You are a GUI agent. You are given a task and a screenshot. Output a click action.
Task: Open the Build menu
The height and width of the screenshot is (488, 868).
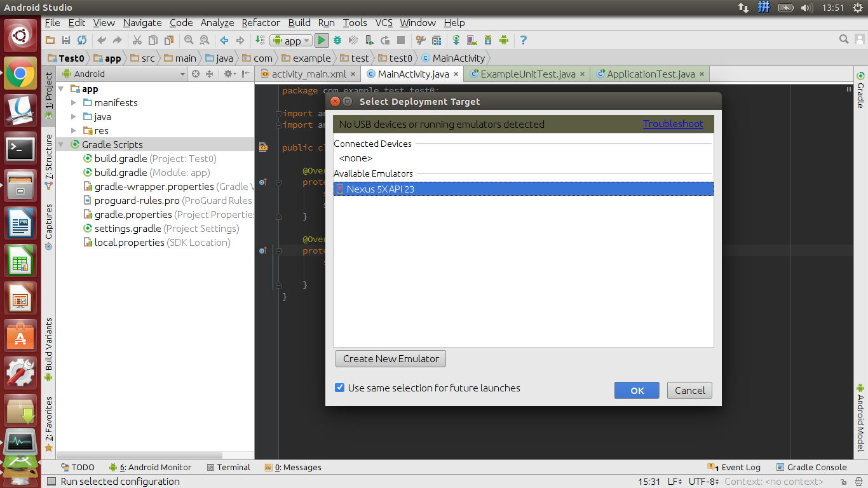pyautogui.click(x=299, y=22)
